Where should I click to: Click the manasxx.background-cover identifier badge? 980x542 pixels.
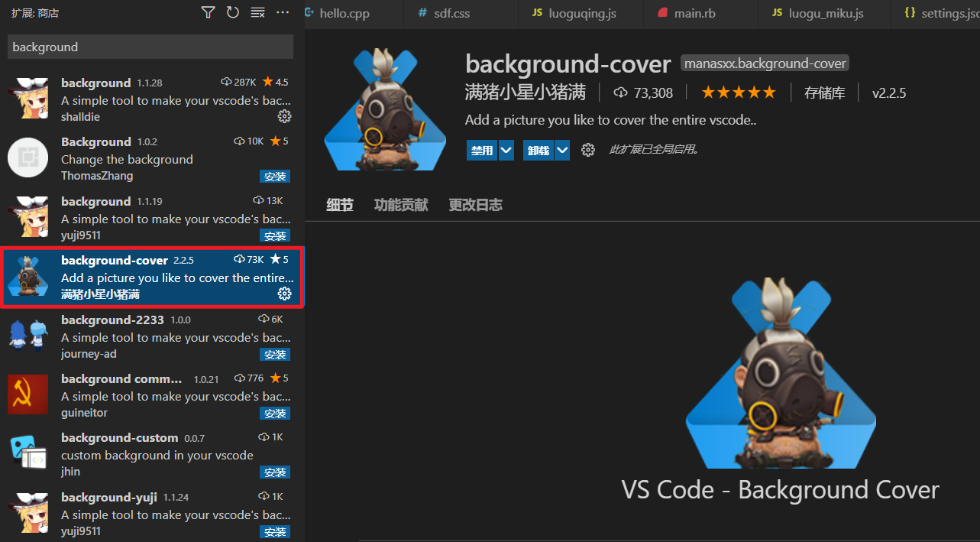(x=765, y=63)
